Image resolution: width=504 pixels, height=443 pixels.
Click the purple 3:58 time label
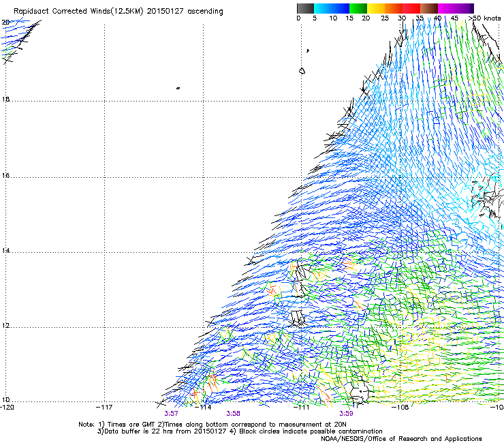tap(233, 414)
